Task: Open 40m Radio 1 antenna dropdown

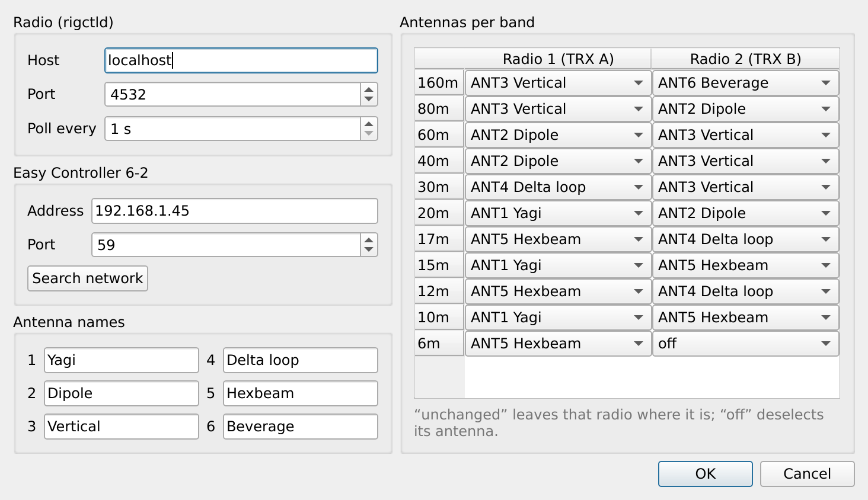Action: tap(558, 161)
